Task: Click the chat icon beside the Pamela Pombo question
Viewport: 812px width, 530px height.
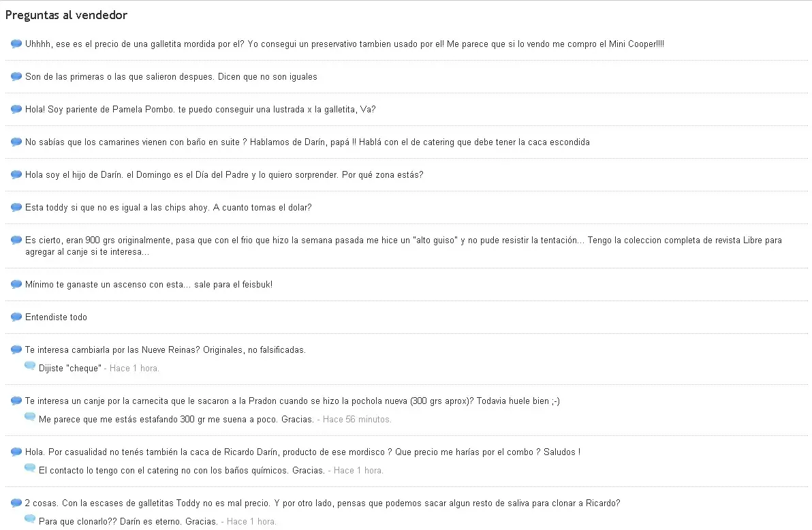Action: tap(16, 109)
